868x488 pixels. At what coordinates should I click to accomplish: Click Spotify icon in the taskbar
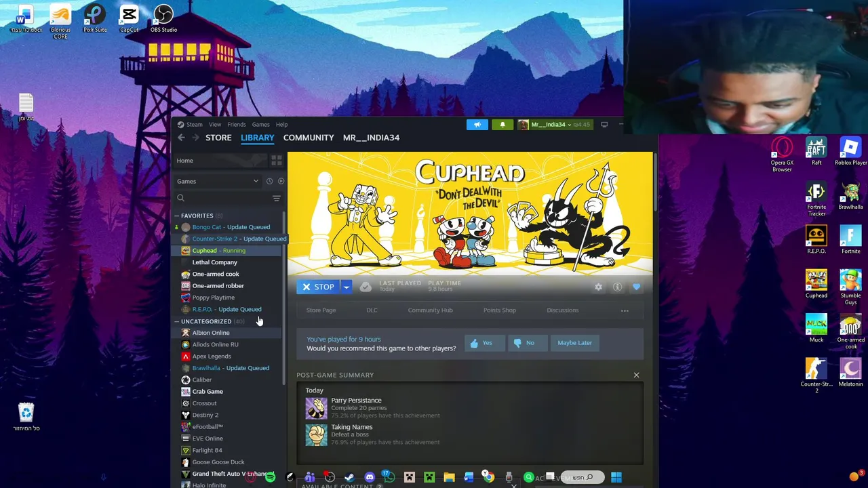[x=271, y=477]
